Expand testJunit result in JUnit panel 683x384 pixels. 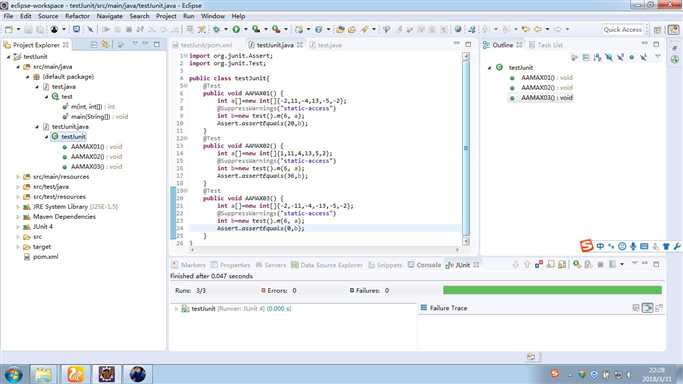(x=176, y=309)
